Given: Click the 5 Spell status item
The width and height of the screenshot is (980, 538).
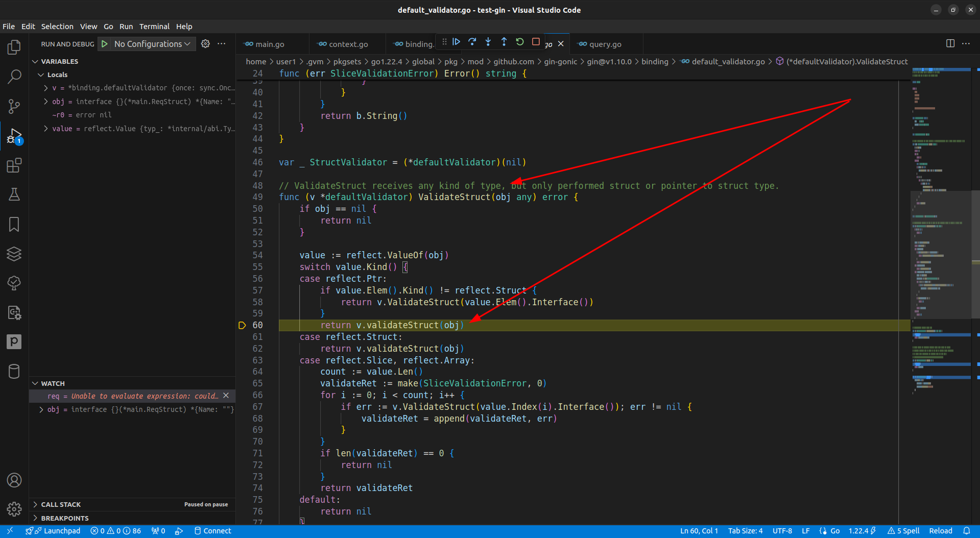Looking at the screenshot, I should tap(903, 531).
